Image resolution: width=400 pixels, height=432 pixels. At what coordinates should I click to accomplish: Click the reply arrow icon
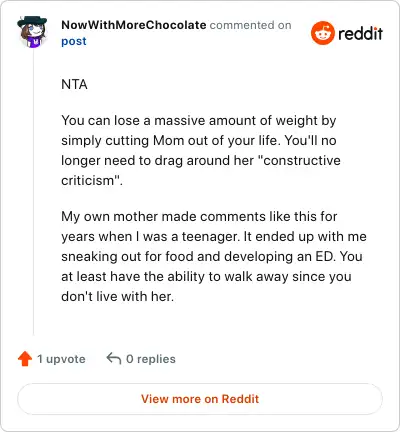pyautogui.click(x=114, y=359)
